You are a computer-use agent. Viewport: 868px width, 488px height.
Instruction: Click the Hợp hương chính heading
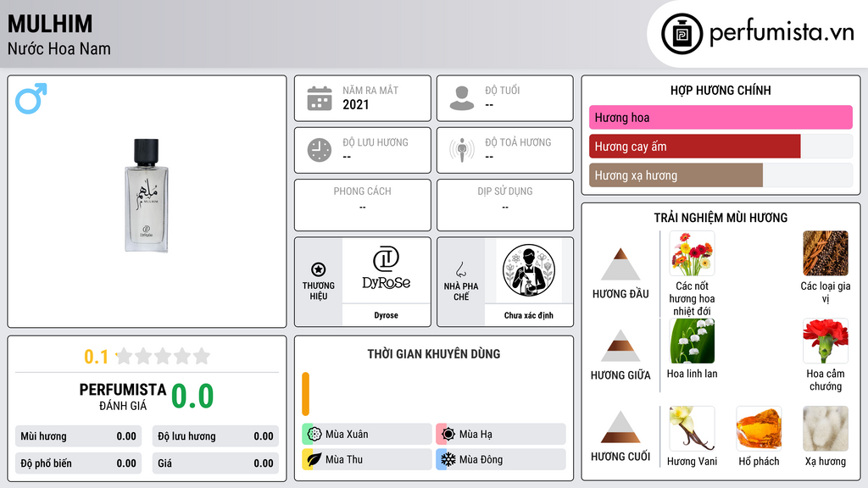[x=721, y=90]
